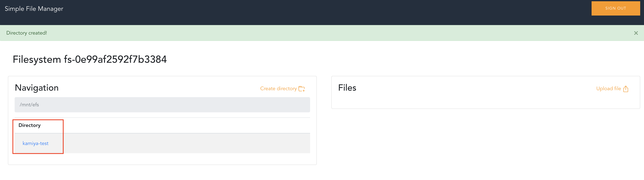Open the kamiya-test directory
644x180 pixels.
pyautogui.click(x=35, y=143)
